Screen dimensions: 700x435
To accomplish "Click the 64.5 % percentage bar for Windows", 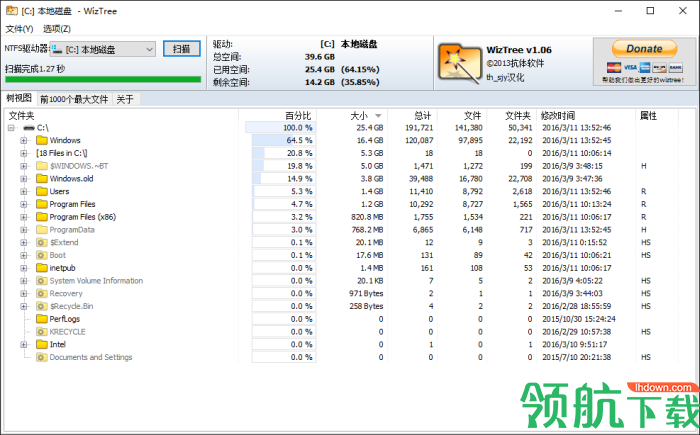I will point(283,140).
